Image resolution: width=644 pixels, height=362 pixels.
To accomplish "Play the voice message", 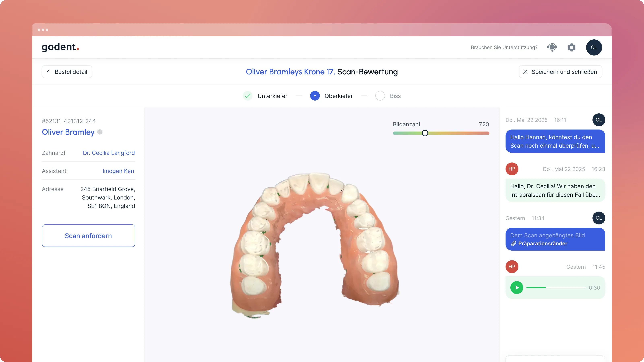I will click(516, 288).
